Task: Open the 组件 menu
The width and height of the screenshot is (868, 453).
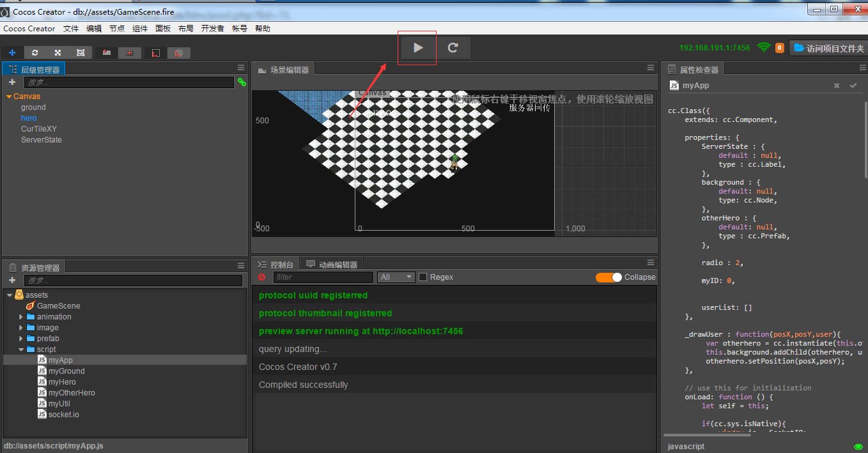Action: [x=140, y=29]
